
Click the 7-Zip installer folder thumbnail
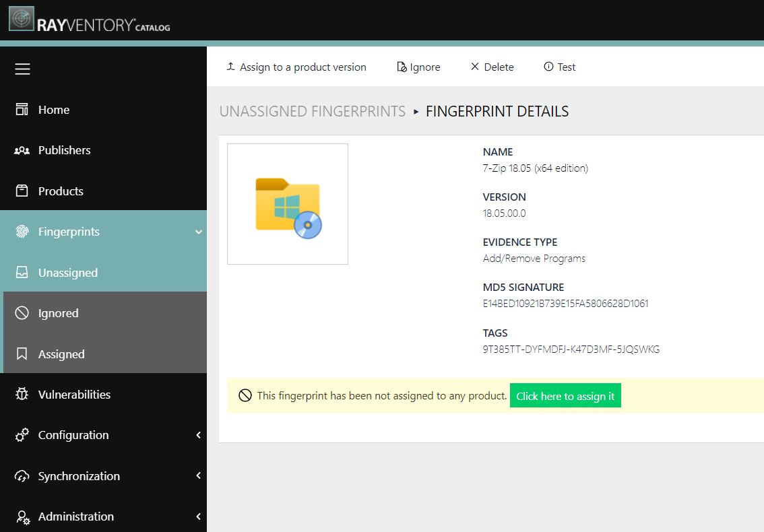tap(287, 203)
